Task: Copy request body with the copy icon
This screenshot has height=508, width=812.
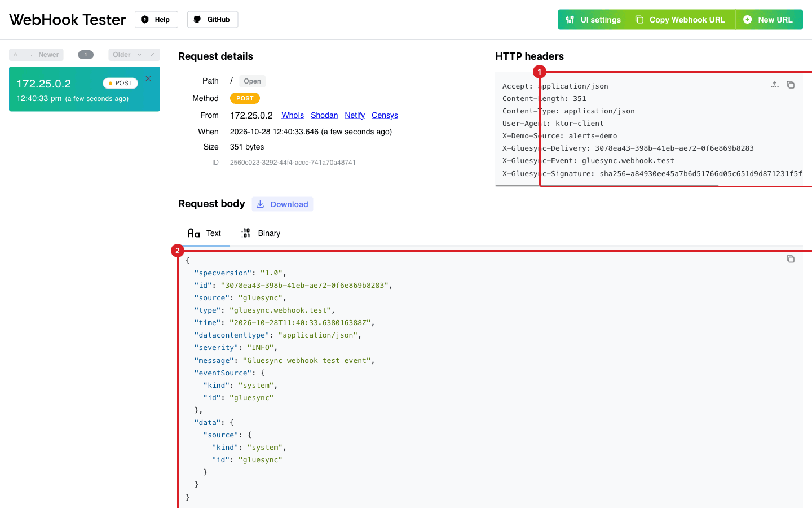Action: coord(791,259)
